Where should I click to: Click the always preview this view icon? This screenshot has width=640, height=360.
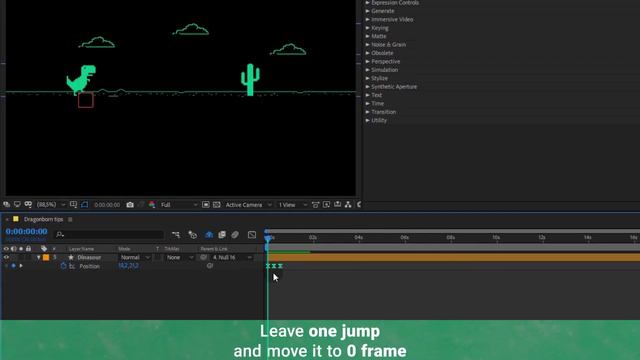pos(7,204)
